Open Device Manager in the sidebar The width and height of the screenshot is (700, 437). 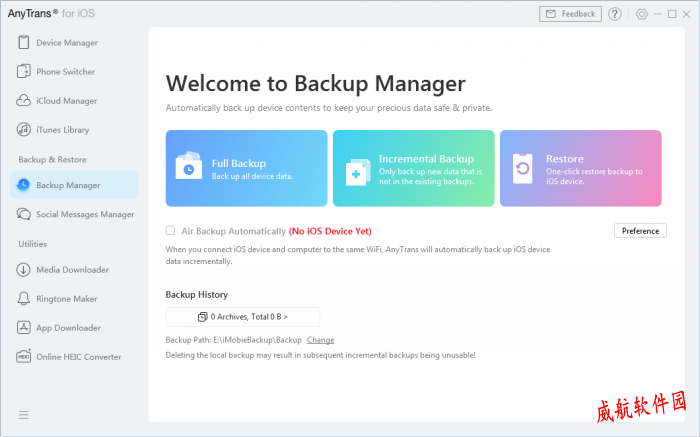click(x=74, y=42)
